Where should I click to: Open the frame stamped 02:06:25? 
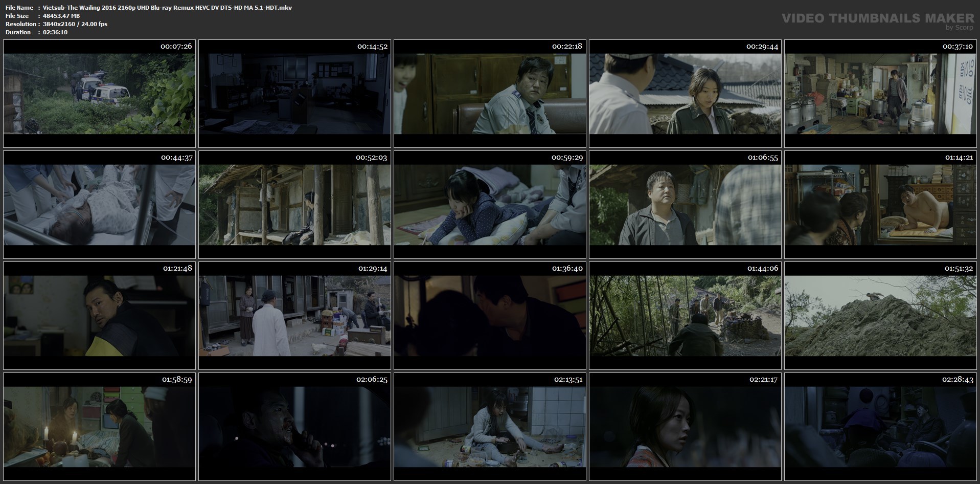pos(294,427)
